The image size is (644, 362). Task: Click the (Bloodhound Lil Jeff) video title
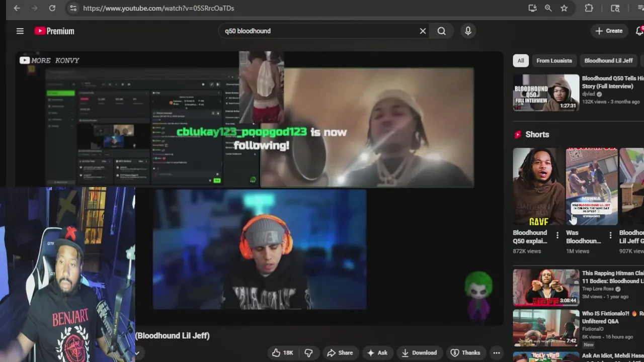(x=173, y=335)
